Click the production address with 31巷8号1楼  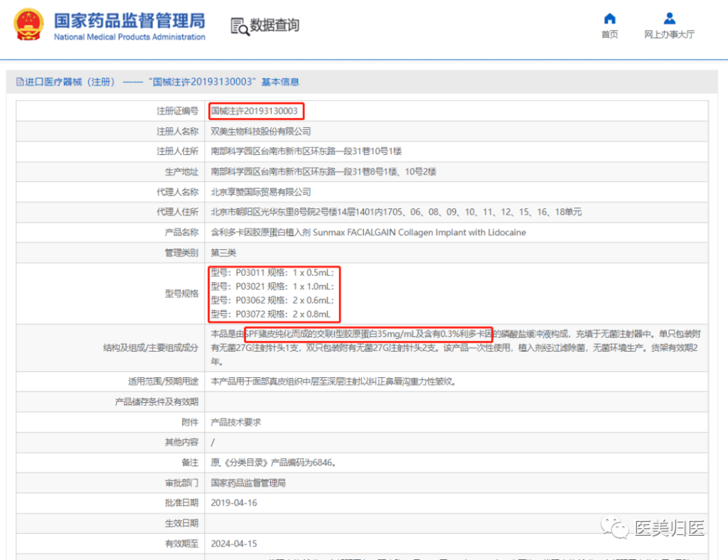click(323, 172)
